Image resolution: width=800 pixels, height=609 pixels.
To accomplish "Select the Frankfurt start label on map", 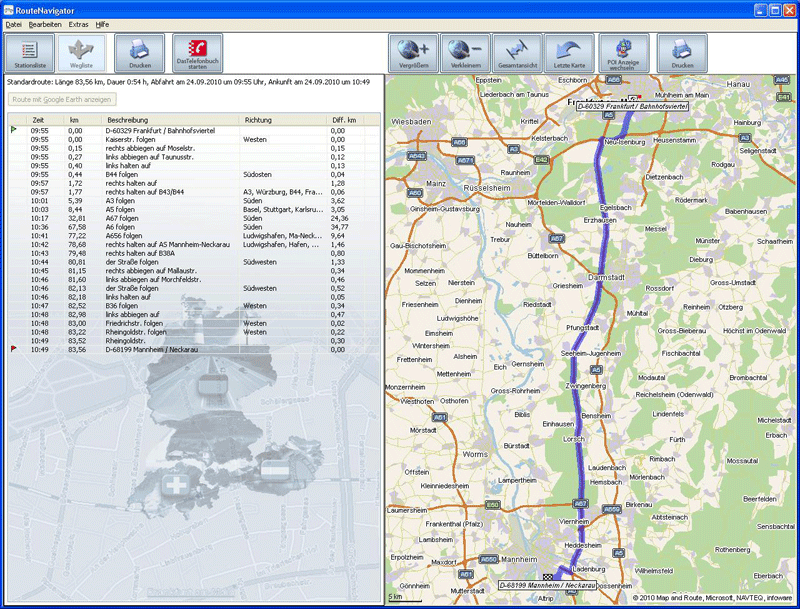I will pyautogui.click(x=633, y=107).
